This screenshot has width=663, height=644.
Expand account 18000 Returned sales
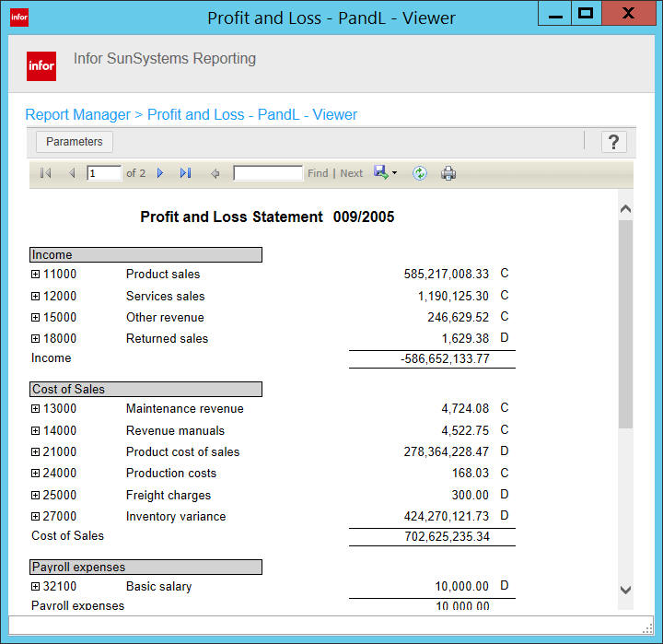coord(36,338)
